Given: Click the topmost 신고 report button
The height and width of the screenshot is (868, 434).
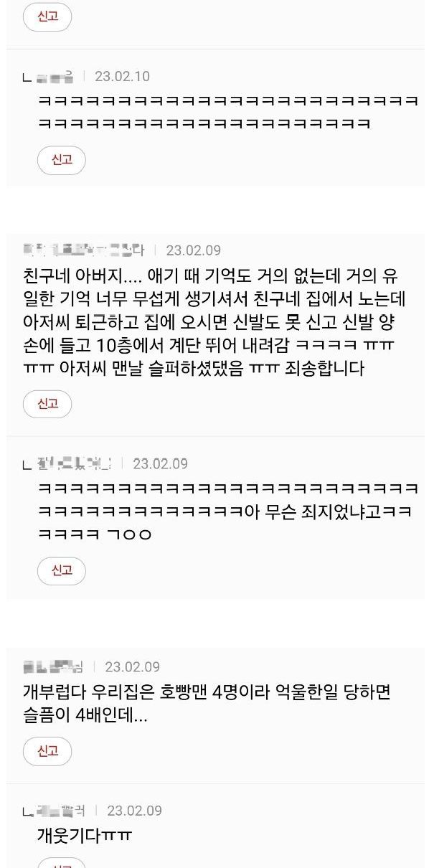Looking at the screenshot, I should tap(48, 16).
